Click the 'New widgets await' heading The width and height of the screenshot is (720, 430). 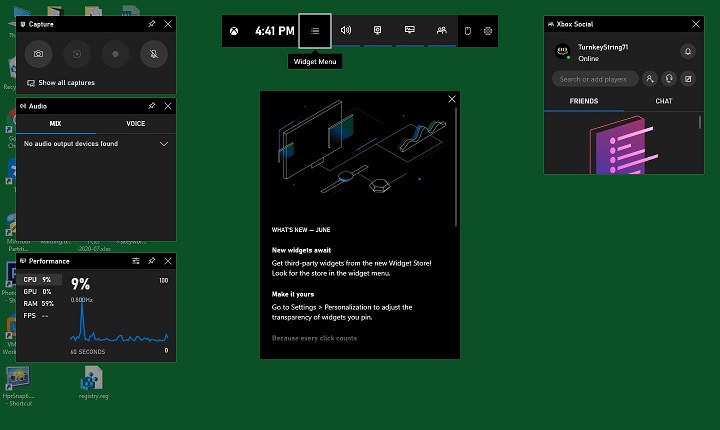[x=301, y=250]
